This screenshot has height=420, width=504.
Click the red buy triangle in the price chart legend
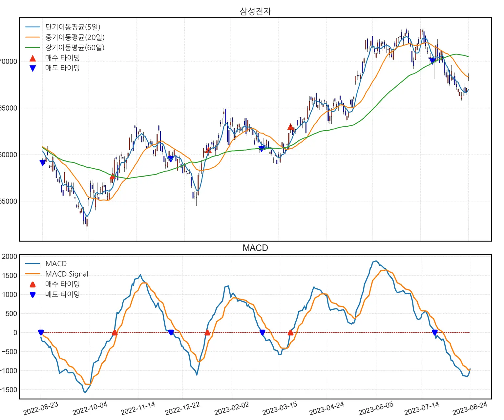pos(32,58)
